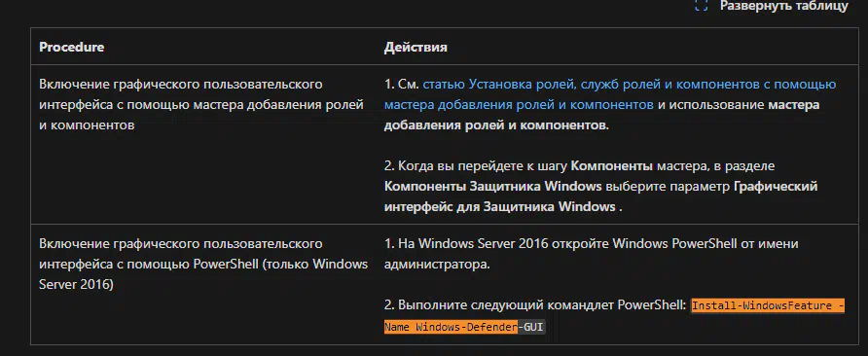
Task: Click the Действия column header
Action: tap(416, 47)
